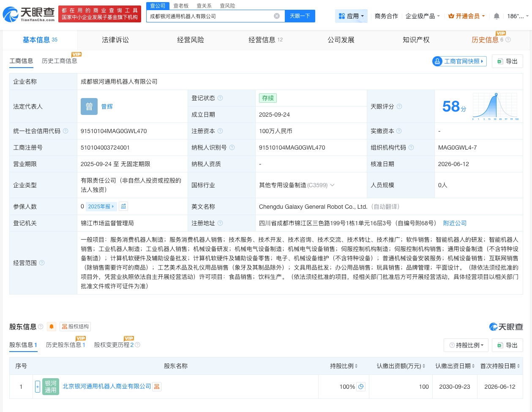Open shareholder 北京银河通用机器人商业有限公司 link

pos(107,387)
